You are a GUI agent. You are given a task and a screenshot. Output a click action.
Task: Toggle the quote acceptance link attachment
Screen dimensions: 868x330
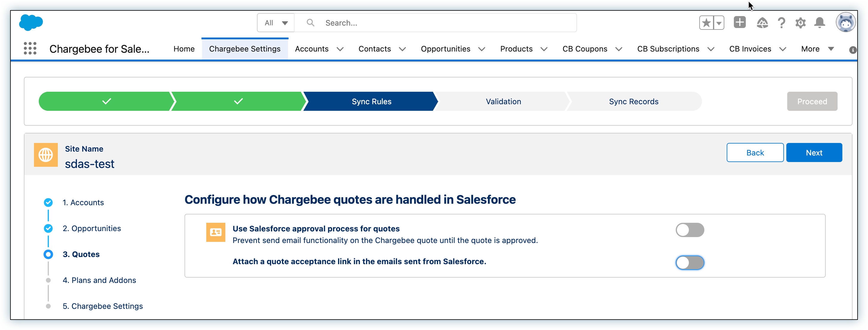point(689,263)
